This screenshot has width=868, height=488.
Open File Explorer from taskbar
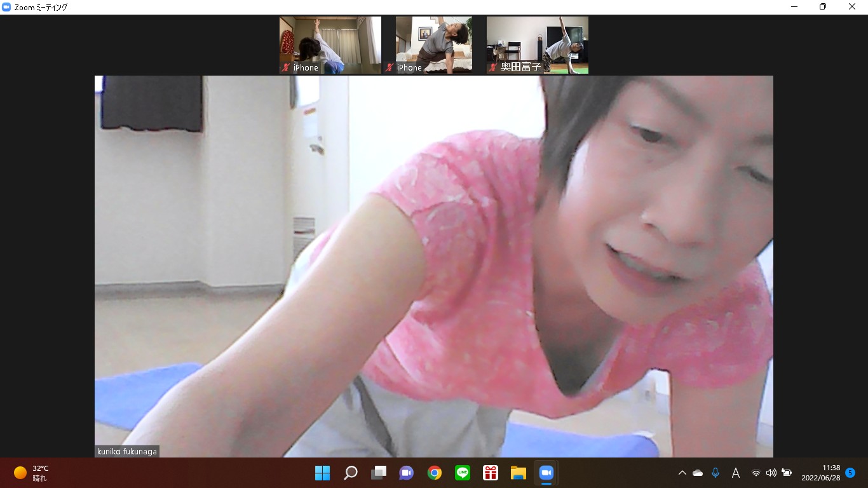point(519,473)
